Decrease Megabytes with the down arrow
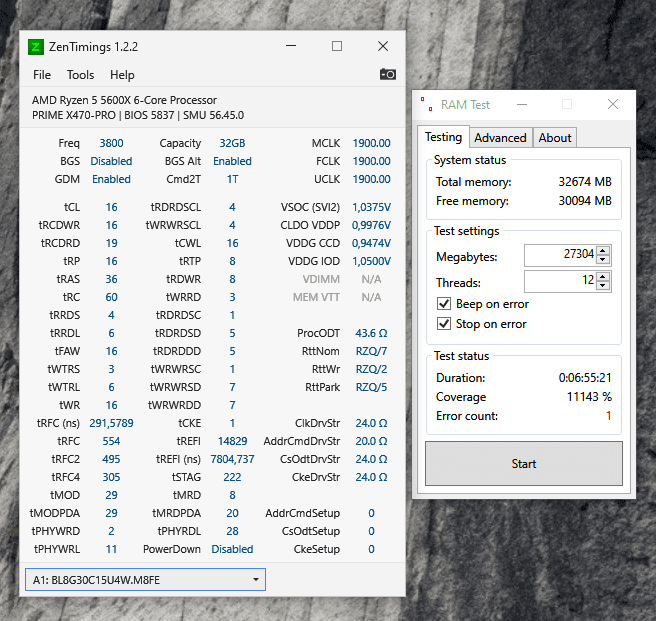Image resolution: width=656 pixels, height=621 pixels. coord(602,259)
